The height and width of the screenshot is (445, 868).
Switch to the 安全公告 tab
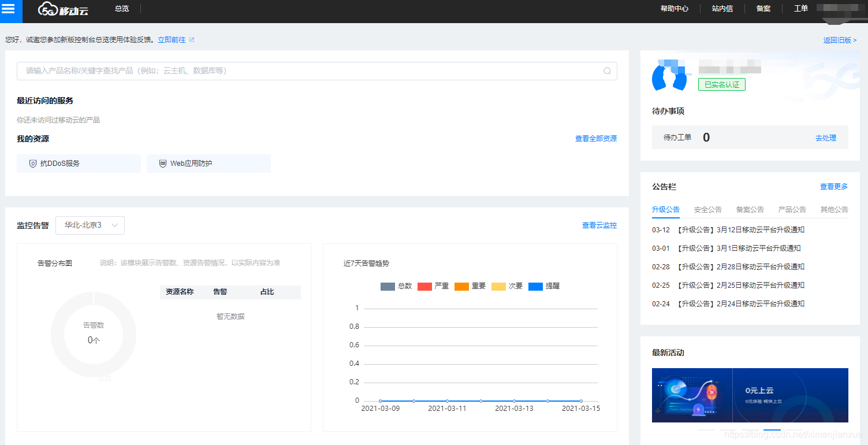(708, 210)
